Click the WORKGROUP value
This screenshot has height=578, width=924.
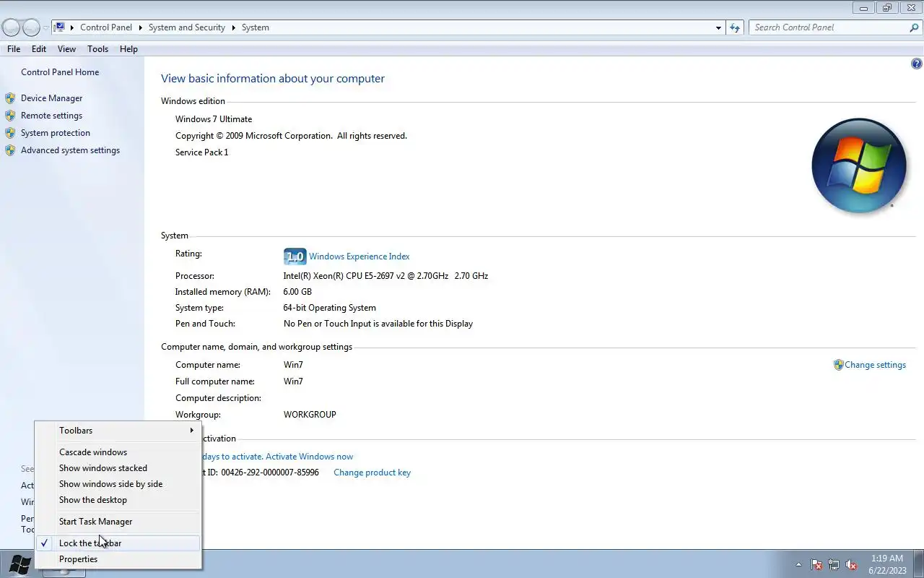(310, 415)
